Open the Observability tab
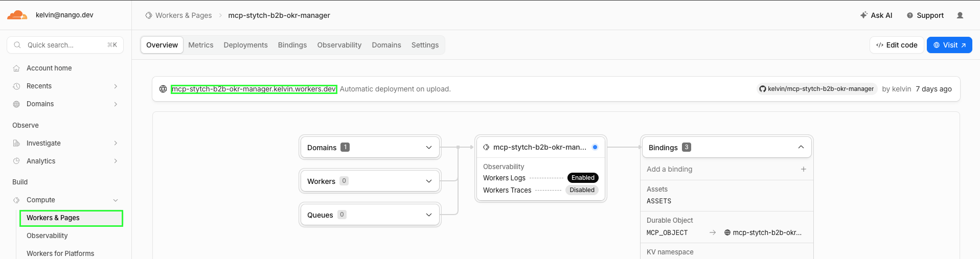Screen dimensions: 980x259 tap(339, 45)
